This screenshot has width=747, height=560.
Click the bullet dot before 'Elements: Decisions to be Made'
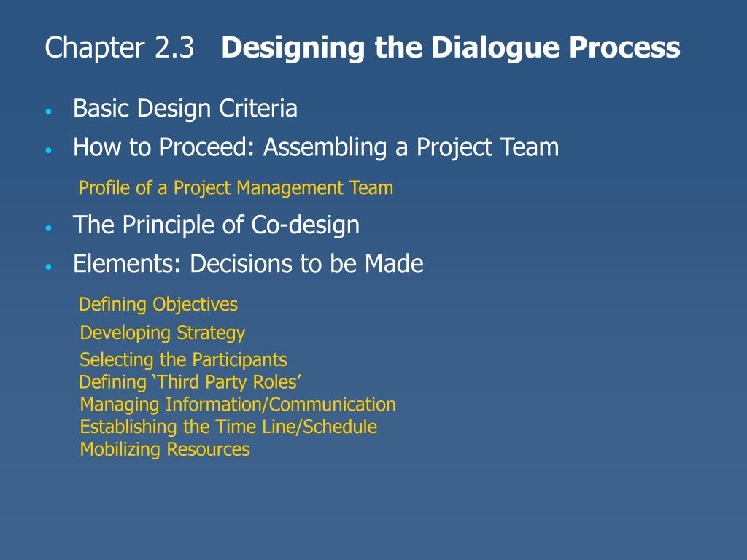click(x=48, y=266)
